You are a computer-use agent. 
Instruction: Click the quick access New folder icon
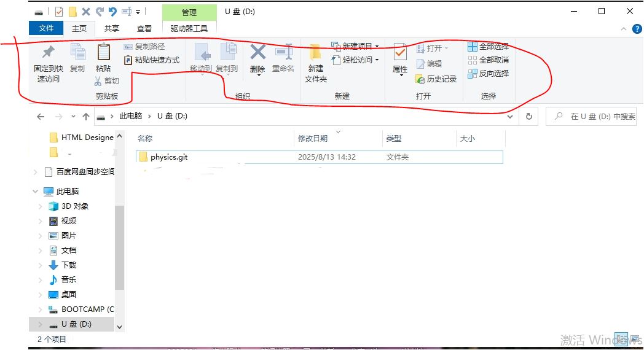pos(73,12)
